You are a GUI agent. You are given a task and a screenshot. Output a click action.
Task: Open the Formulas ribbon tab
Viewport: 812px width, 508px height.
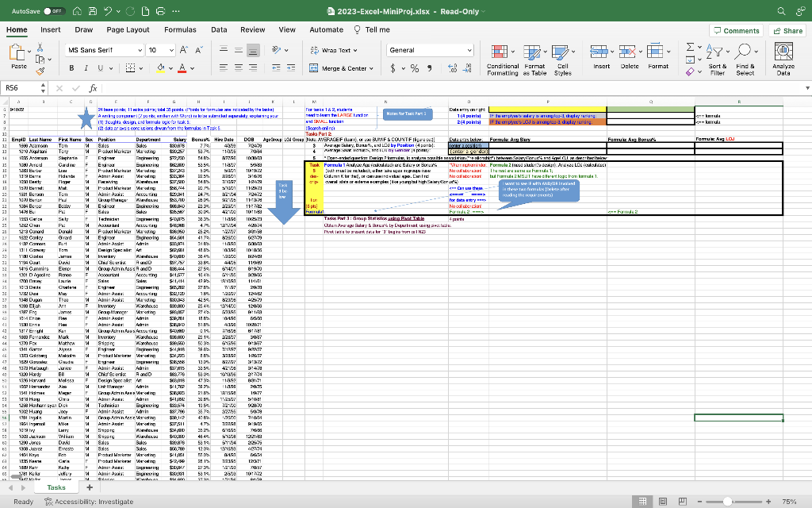pyautogui.click(x=180, y=29)
